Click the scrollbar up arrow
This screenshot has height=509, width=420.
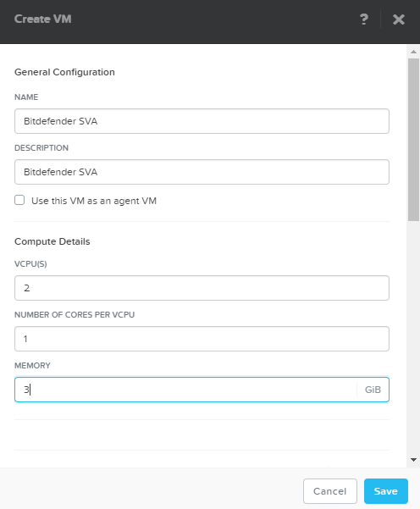point(413,52)
